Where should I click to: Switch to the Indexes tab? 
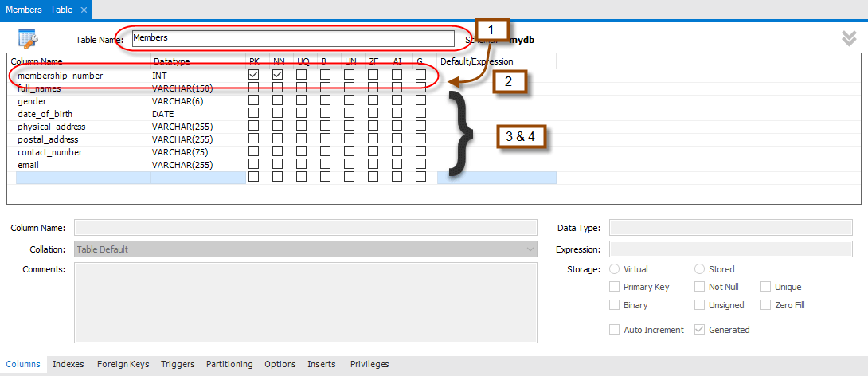(x=68, y=364)
